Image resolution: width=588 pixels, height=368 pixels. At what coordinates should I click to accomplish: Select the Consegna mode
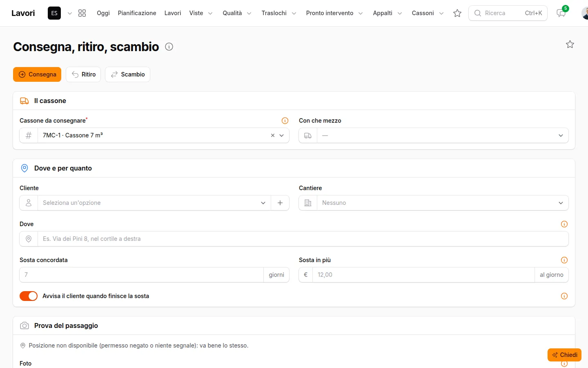click(37, 74)
